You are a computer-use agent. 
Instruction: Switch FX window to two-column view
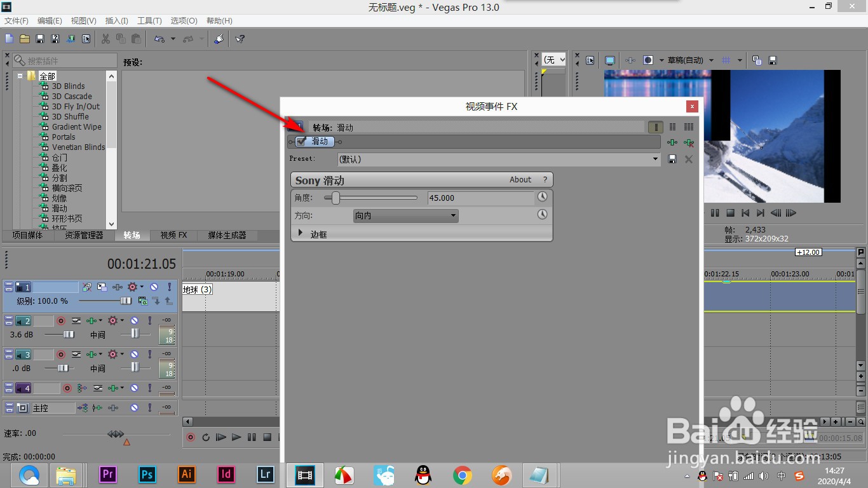672,127
